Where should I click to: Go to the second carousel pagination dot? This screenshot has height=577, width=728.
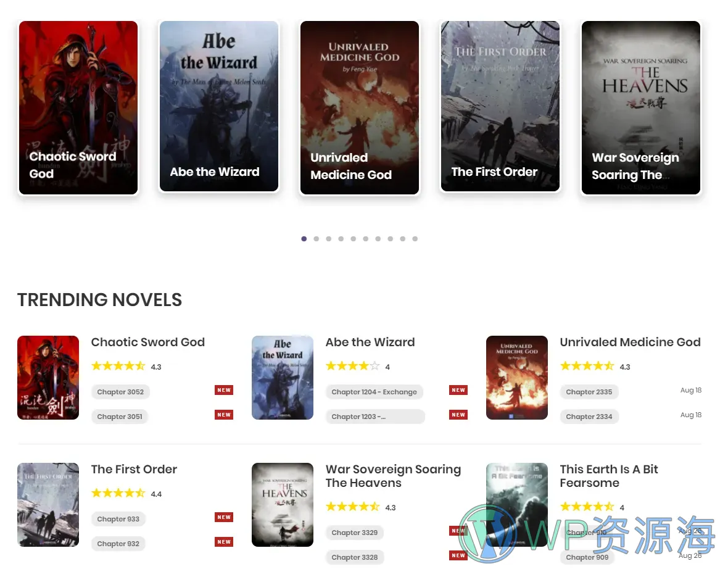point(316,239)
